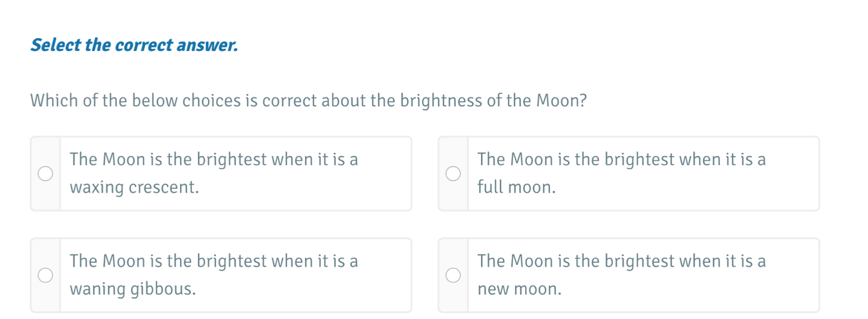Click 'waning gibbous.' on the third option's second line

133,289
